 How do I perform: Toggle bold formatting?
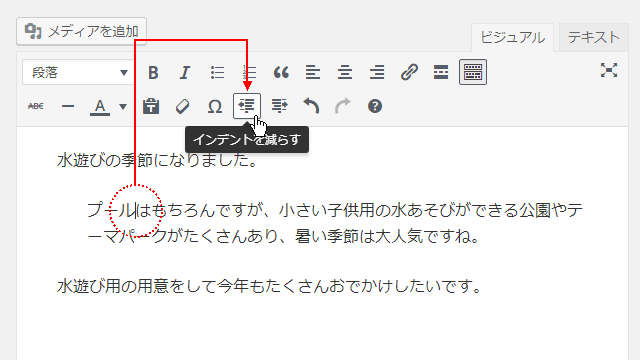pyautogui.click(x=153, y=73)
